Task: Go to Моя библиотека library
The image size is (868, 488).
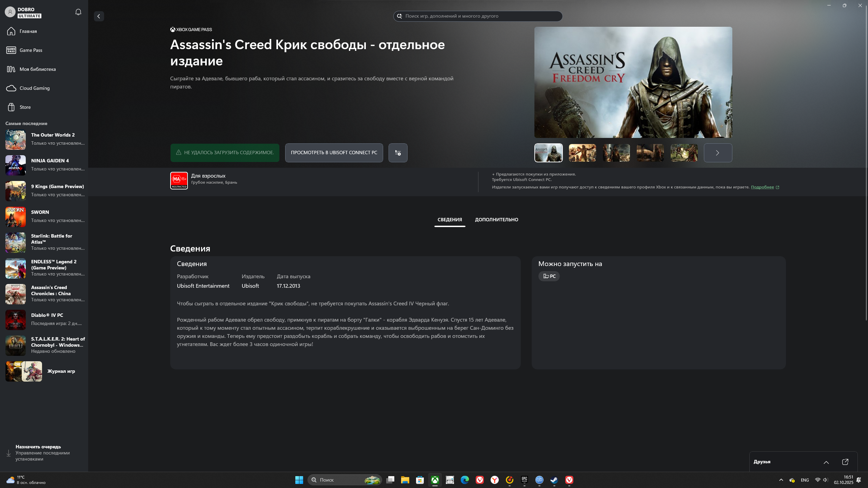Action: click(x=37, y=69)
